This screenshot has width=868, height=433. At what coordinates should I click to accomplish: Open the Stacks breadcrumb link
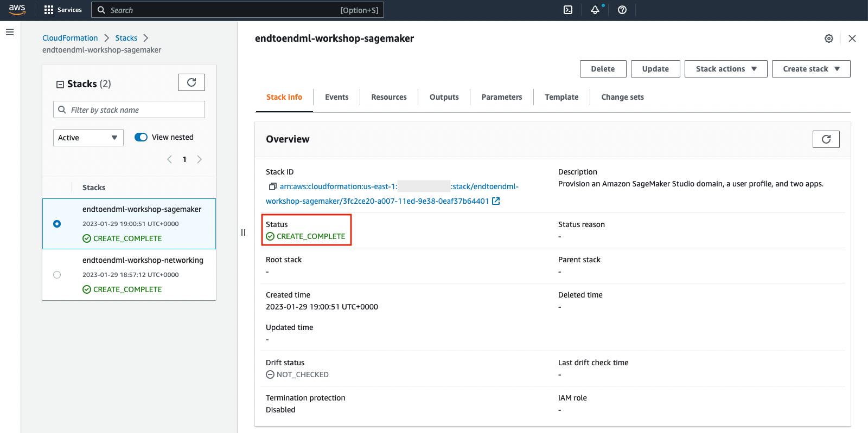tap(126, 38)
